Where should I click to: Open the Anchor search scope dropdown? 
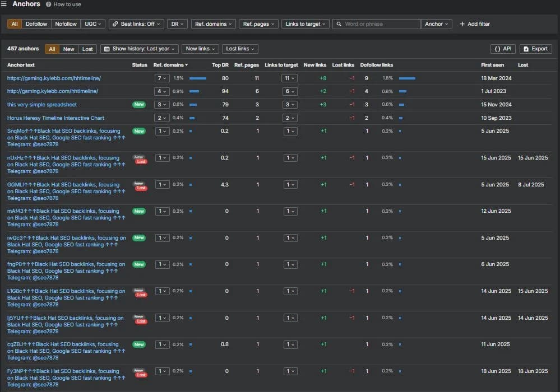[437, 24]
